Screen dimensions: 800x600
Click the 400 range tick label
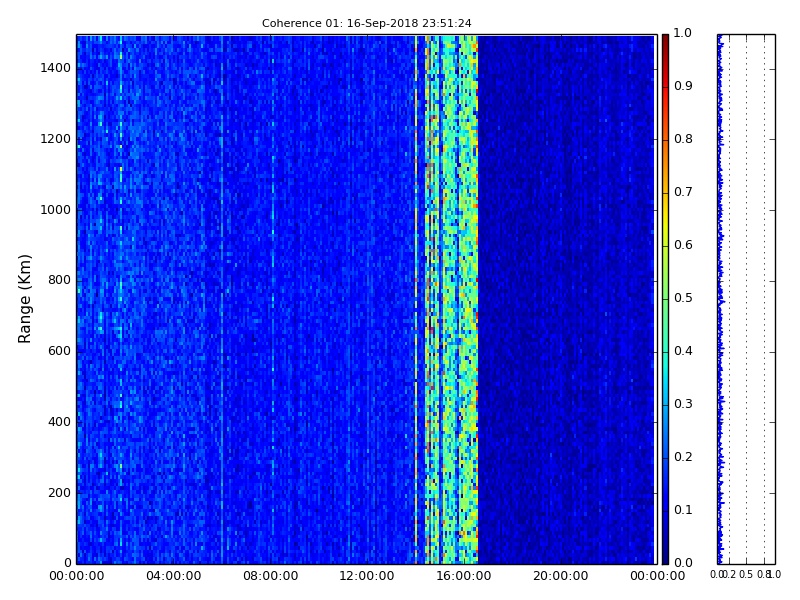[x=59, y=422]
